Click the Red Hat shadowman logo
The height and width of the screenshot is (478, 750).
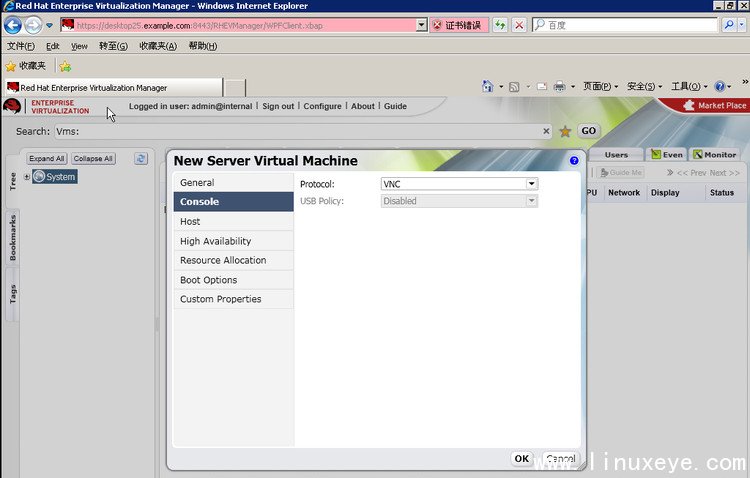click(12, 106)
